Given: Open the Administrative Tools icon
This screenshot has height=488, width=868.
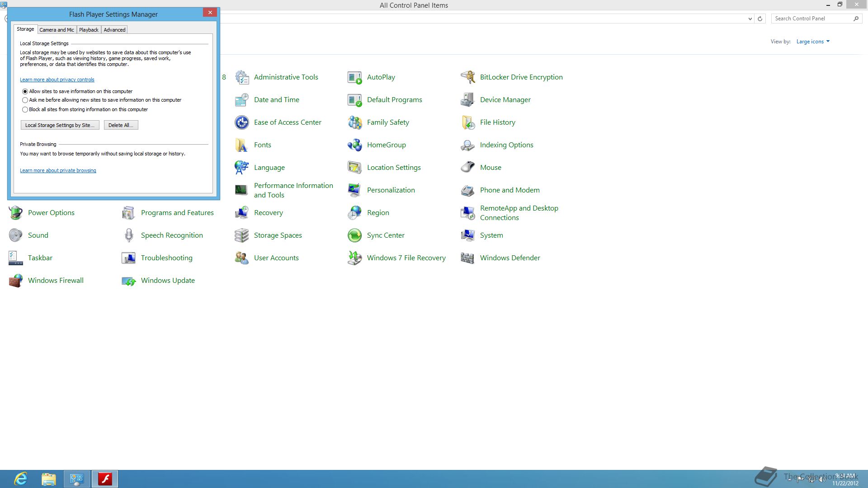Looking at the screenshot, I should pos(242,77).
